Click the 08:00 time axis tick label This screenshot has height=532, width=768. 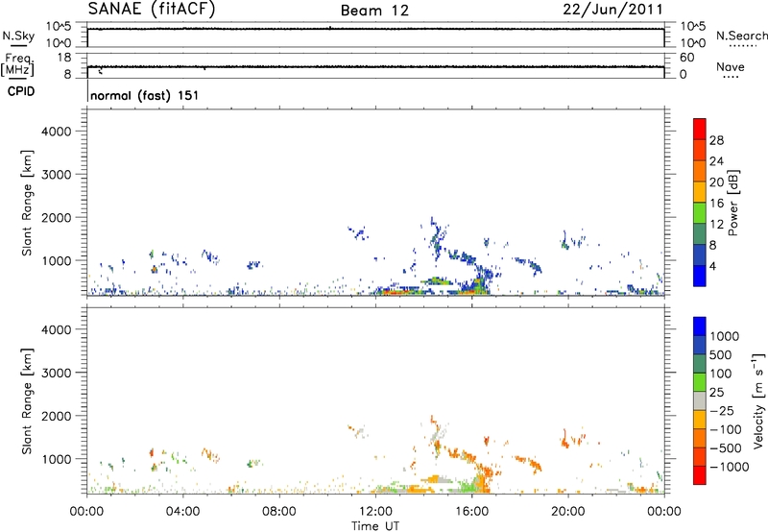point(279,512)
